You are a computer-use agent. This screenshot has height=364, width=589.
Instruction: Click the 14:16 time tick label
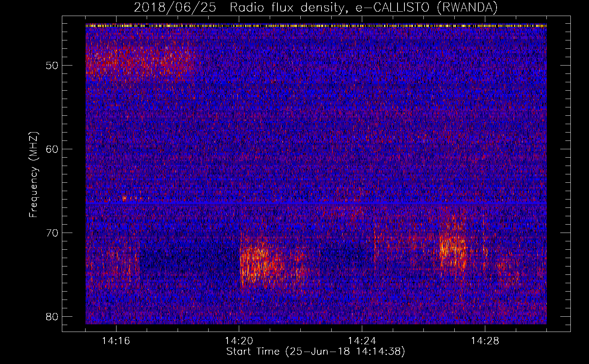click(x=116, y=341)
